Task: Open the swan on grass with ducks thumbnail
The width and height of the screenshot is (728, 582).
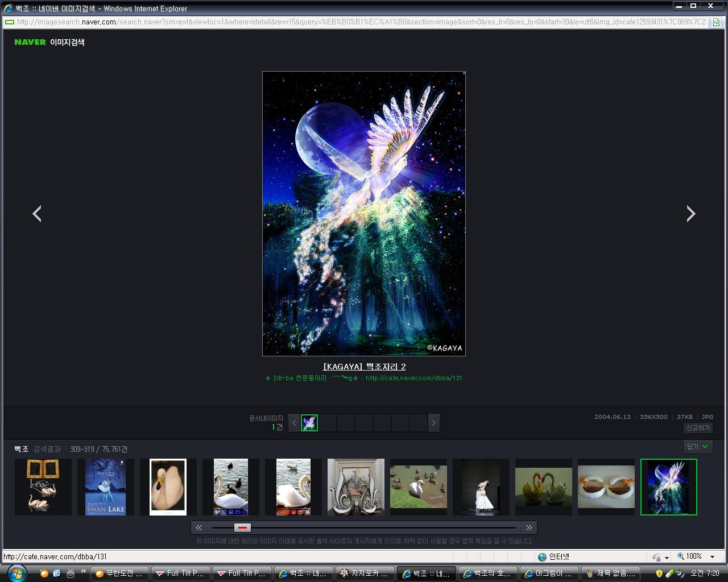Action: pyautogui.click(x=419, y=487)
